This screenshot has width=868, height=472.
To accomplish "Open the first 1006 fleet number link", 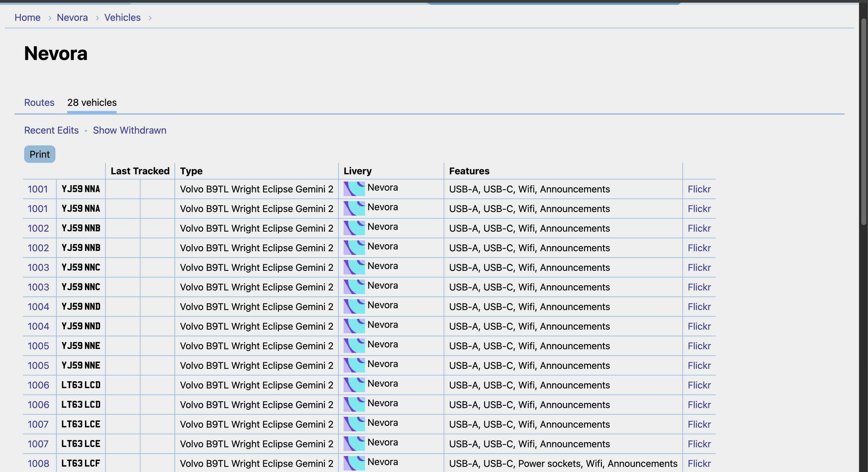I will pos(38,385).
